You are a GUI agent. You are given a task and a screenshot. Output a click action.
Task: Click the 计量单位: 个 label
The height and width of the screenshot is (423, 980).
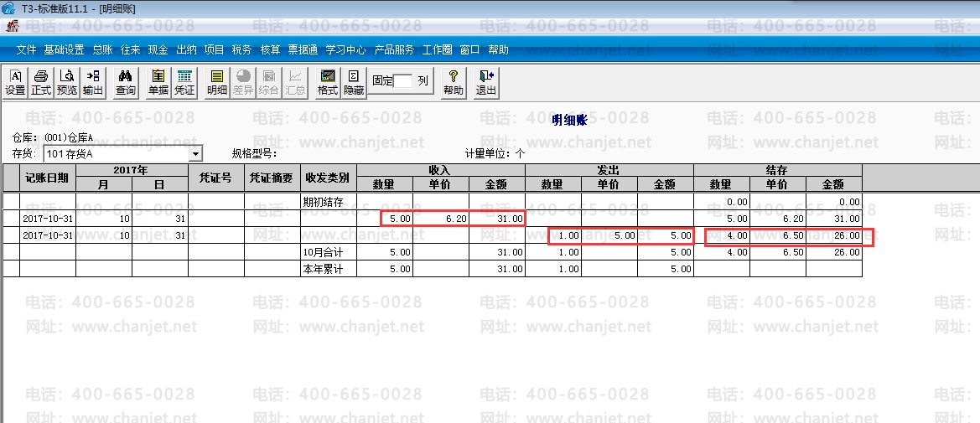pyautogui.click(x=495, y=154)
